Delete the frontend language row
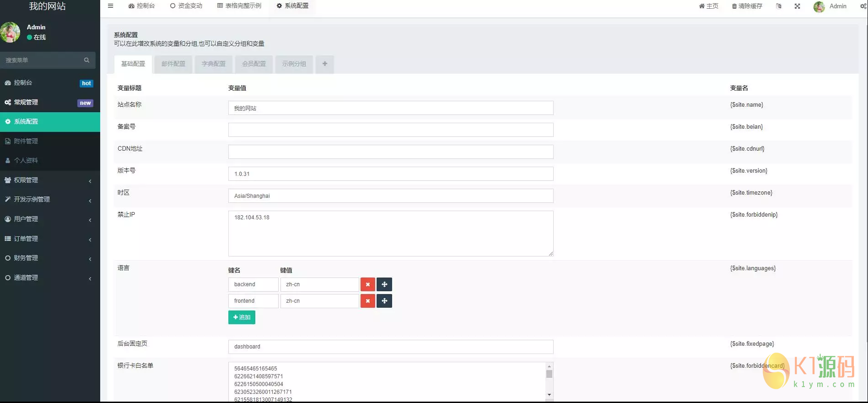This screenshot has height=403, width=868. point(367,301)
